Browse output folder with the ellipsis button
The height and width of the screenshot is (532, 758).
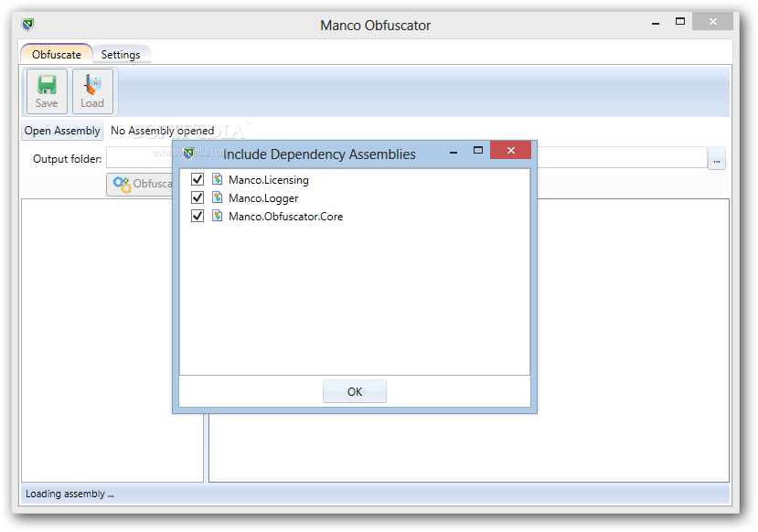tap(717, 158)
